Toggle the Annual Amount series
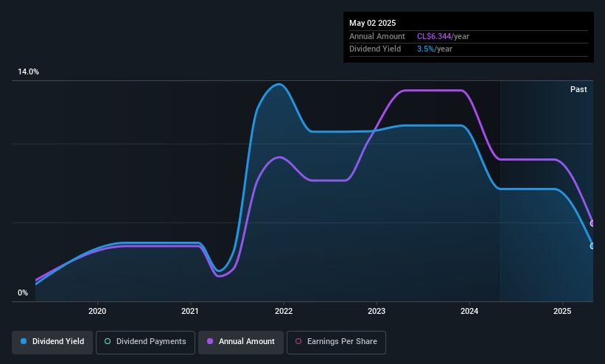605x364 pixels. click(241, 342)
